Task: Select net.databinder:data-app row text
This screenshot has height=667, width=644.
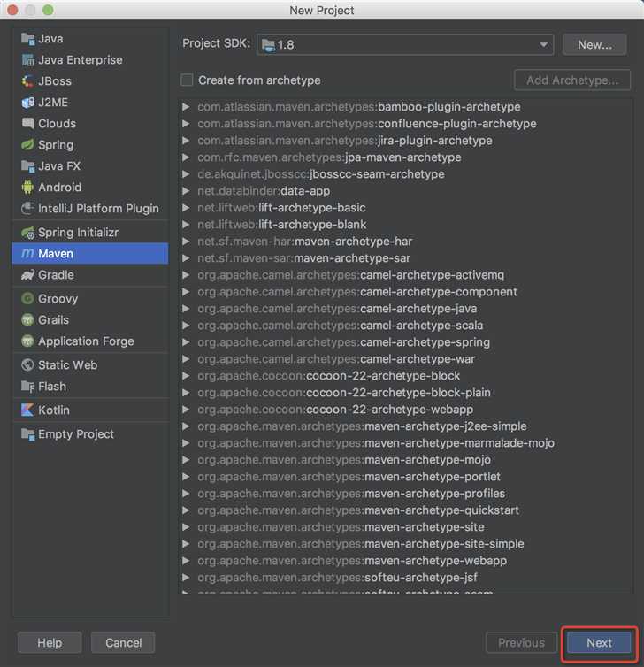Action: tap(264, 191)
